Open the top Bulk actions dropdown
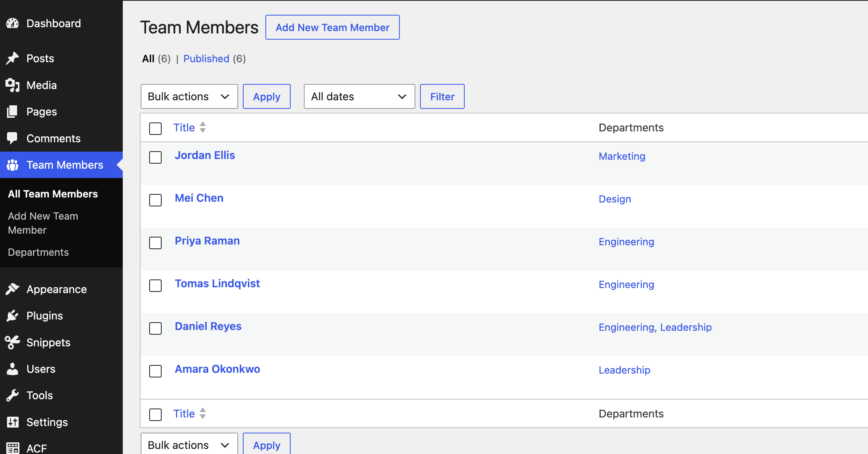 click(x=189, y=96)
